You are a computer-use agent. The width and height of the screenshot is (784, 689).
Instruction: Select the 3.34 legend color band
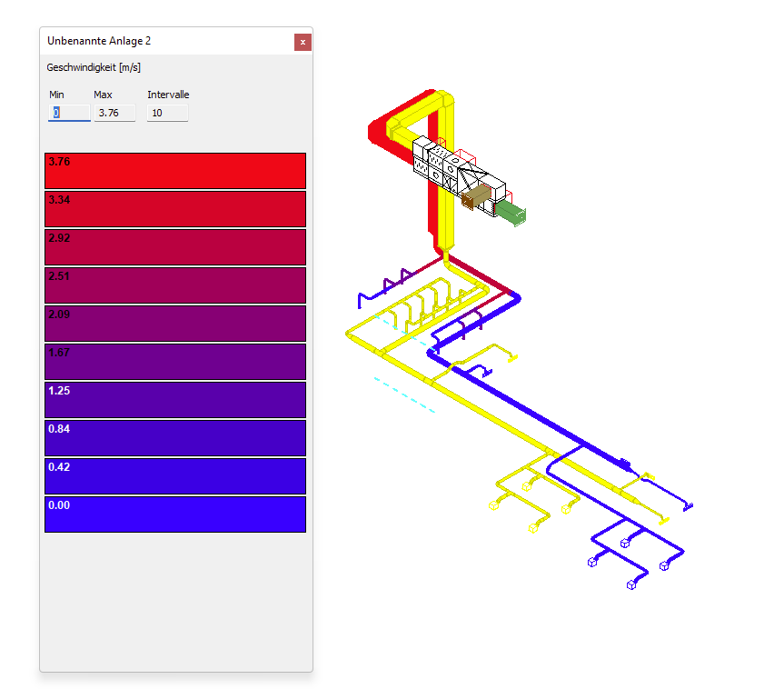point(174,209)
